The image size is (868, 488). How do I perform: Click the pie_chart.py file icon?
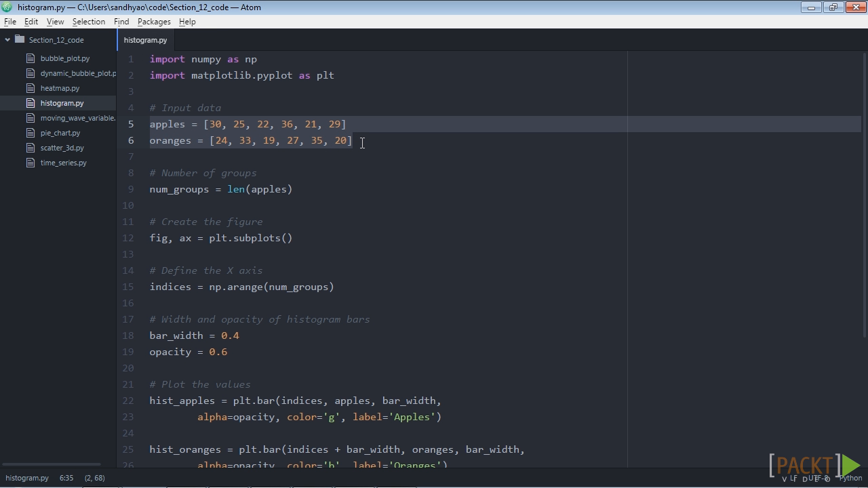pos(30,133)
